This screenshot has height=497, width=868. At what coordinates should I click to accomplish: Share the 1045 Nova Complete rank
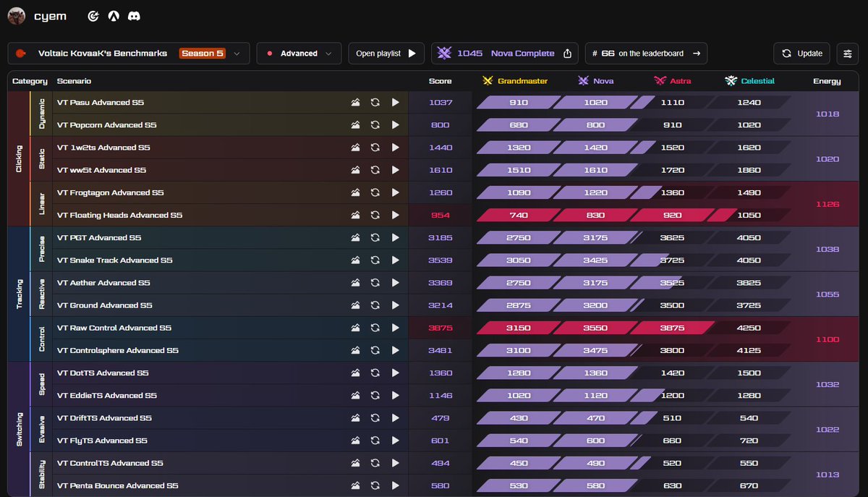pos(568,54)
